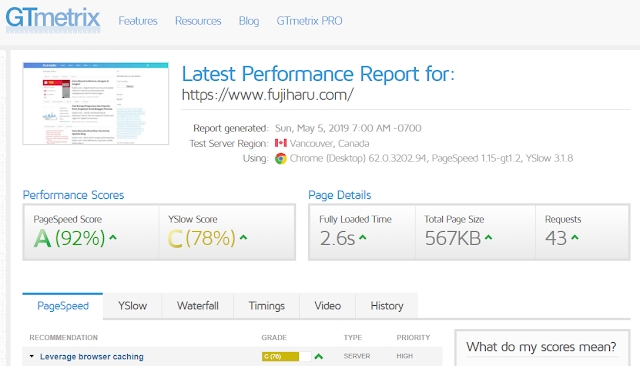Open the Features menu
Viewport: 640px width, 366px height.
pos(138,21)
